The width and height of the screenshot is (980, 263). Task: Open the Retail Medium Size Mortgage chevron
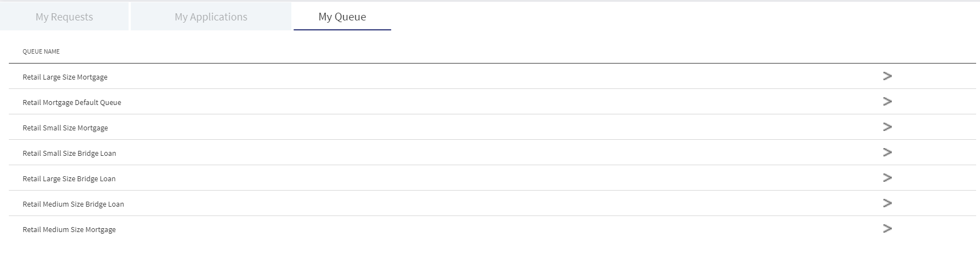click(x=887, y=229)
